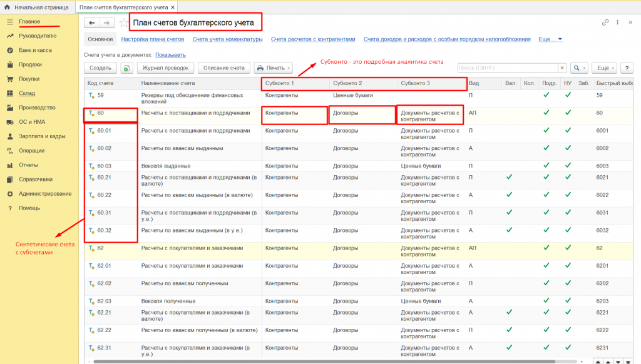Click the Журнал проводок button
The height and width of the screenshot is (364, 641).
pos(165,68)
